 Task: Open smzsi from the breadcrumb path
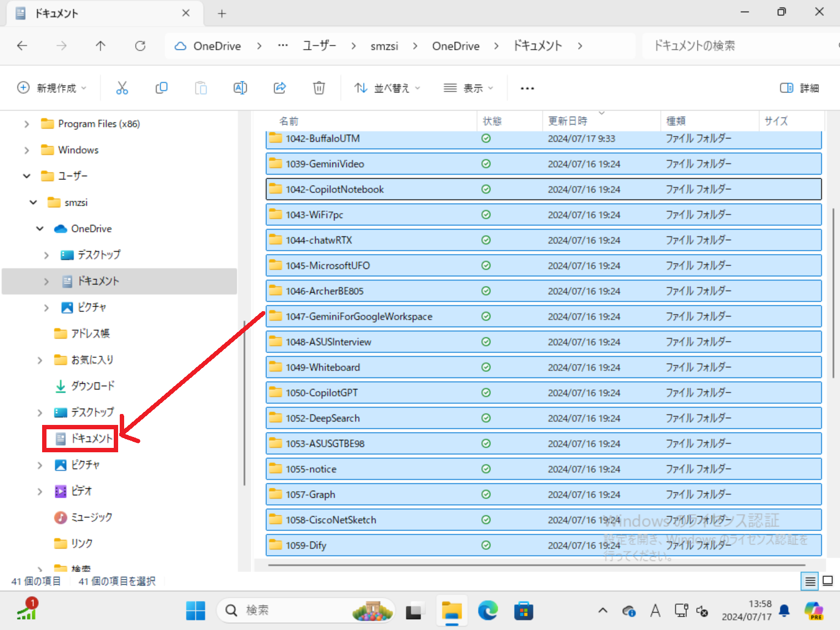[384, 46]
